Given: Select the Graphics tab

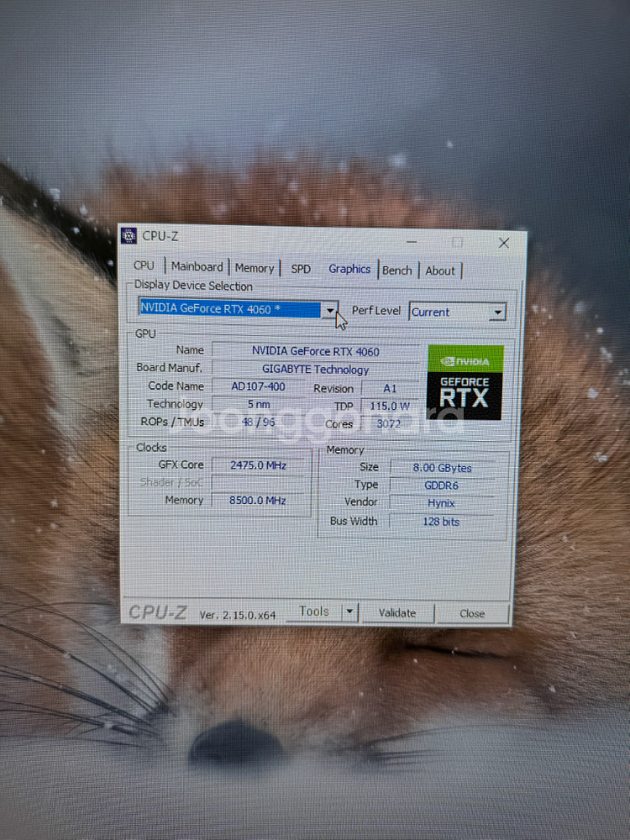Looking at the screenshot, I should coord(349,269).
